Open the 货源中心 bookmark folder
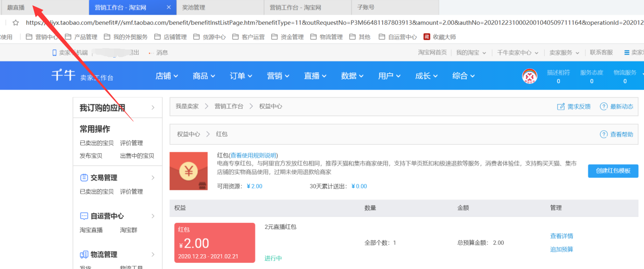This screenshot has height=269, width=644. (x=209, y=37)
